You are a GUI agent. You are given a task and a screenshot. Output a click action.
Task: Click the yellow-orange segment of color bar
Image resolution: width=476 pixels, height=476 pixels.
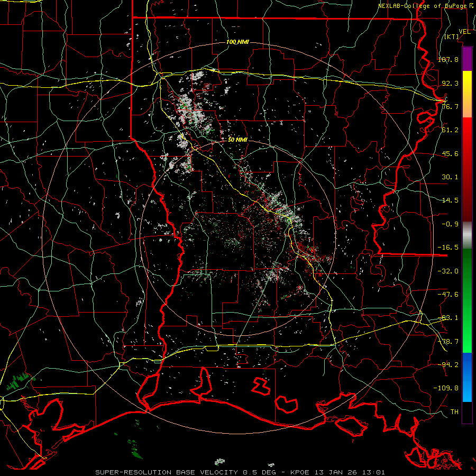(467, 94)
